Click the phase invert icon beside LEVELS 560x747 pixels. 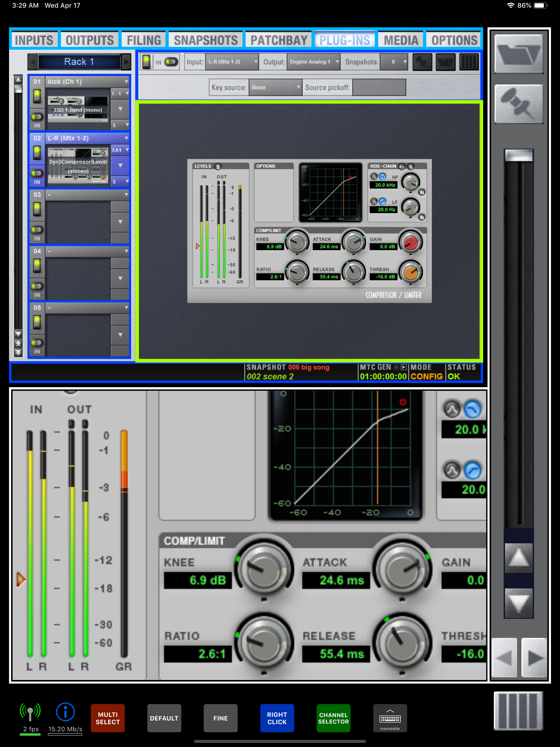[x=218, y=167]
